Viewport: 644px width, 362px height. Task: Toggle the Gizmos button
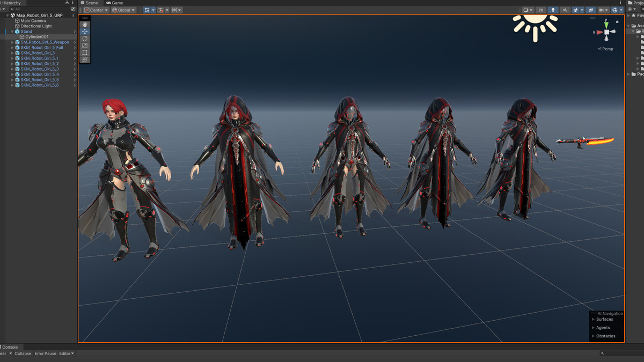615,10
